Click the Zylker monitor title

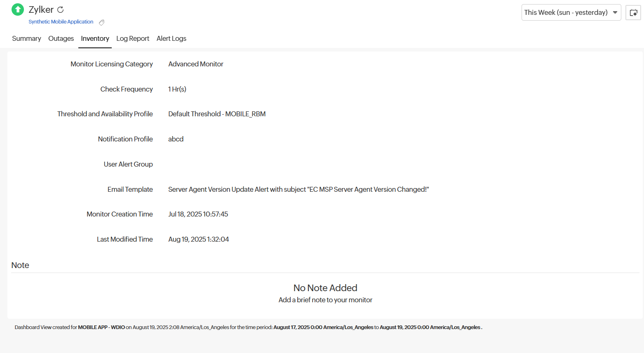pyautogui.click(x=41, y=9)
